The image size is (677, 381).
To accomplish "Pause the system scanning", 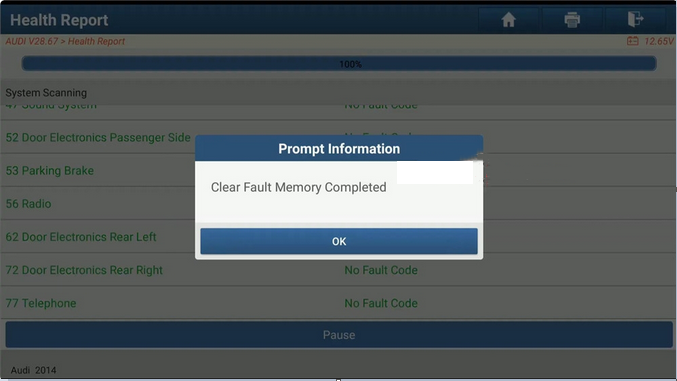I will tap(339, 335).
